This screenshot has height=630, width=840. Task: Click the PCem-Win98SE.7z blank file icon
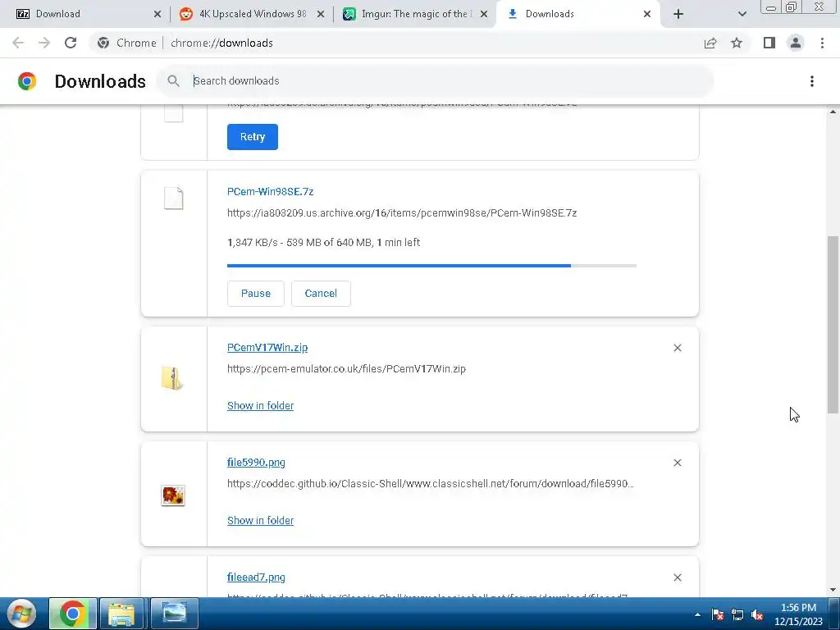[x=174, y=199]
